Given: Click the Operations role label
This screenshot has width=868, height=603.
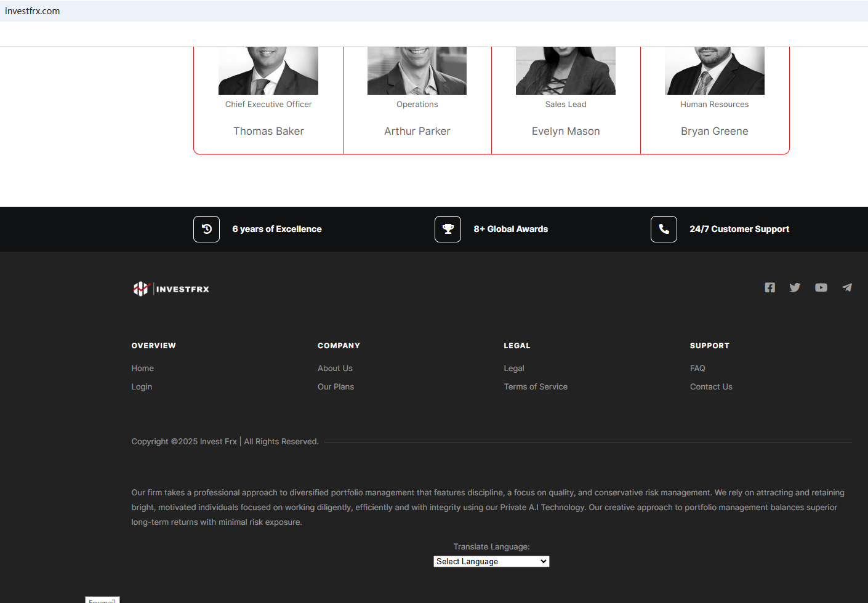Looking at the screenshot, I should coord(417,104).
